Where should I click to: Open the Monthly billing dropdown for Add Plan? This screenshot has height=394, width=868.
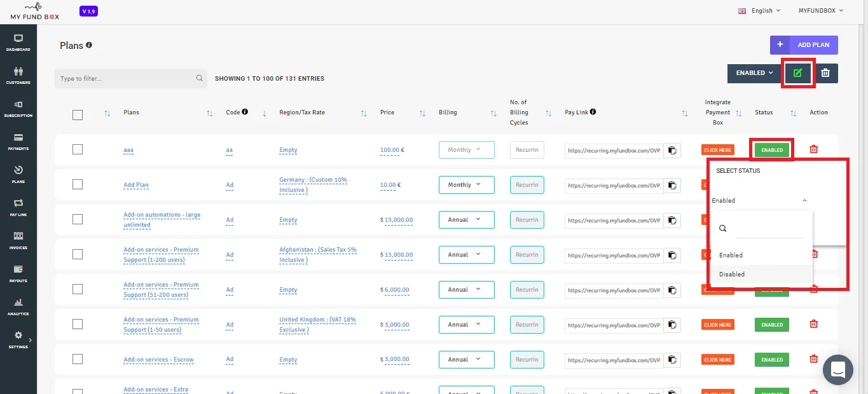466,185
